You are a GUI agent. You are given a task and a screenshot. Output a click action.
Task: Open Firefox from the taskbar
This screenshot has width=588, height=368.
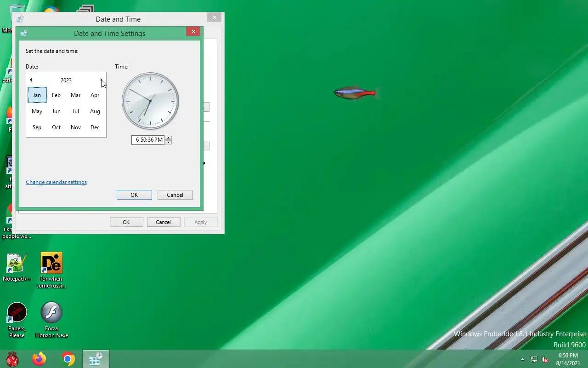[x=39, y=359]
